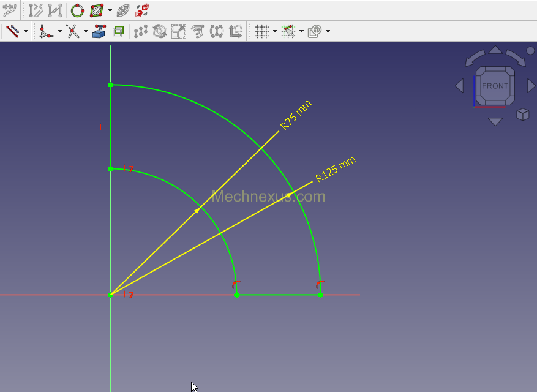Image resolution: width=537 pixels, height=392 pixels.
Task: Click the external geometry tool icon
Action: point(99,31)
